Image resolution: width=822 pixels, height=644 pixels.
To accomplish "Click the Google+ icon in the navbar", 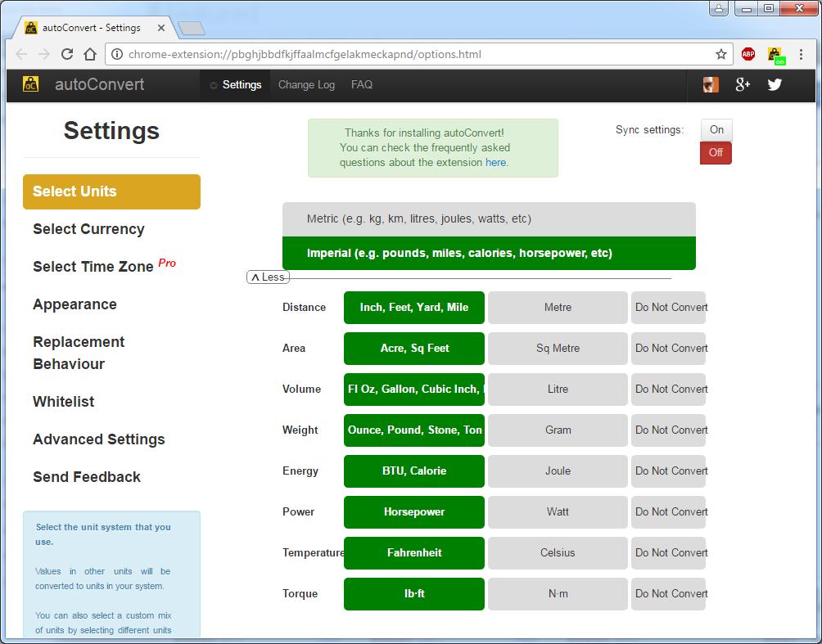I will (x=743, y=84).
